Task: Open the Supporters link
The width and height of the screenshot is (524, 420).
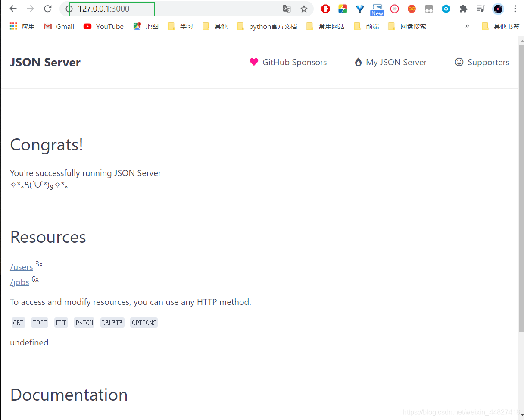Action: pyautogui.click(x=482, y=62)
